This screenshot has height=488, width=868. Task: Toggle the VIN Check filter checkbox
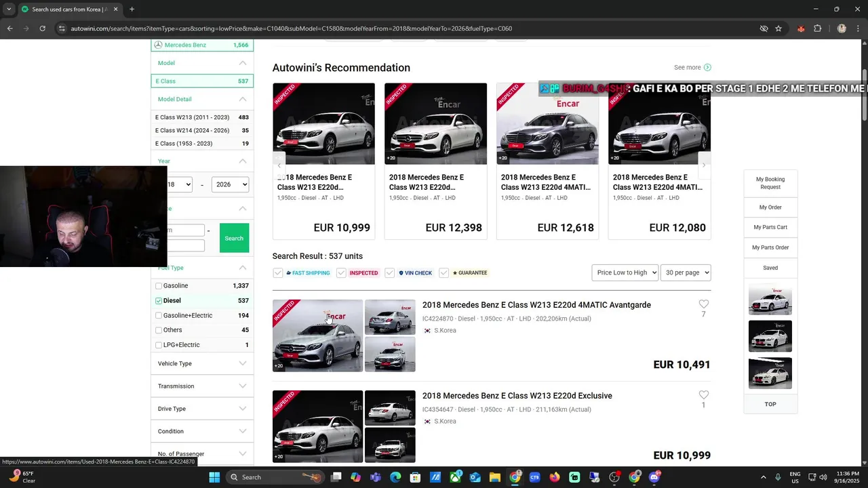pos(389,272)
